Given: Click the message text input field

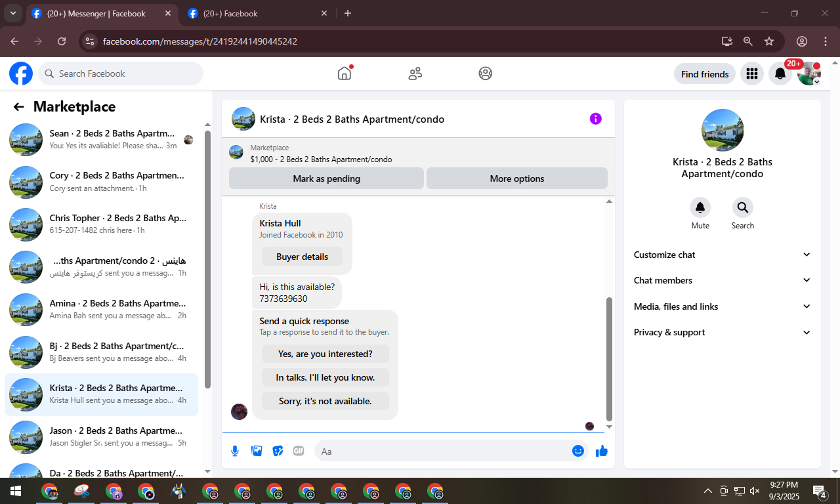Looking at the screenshot, I should [444, 451].
